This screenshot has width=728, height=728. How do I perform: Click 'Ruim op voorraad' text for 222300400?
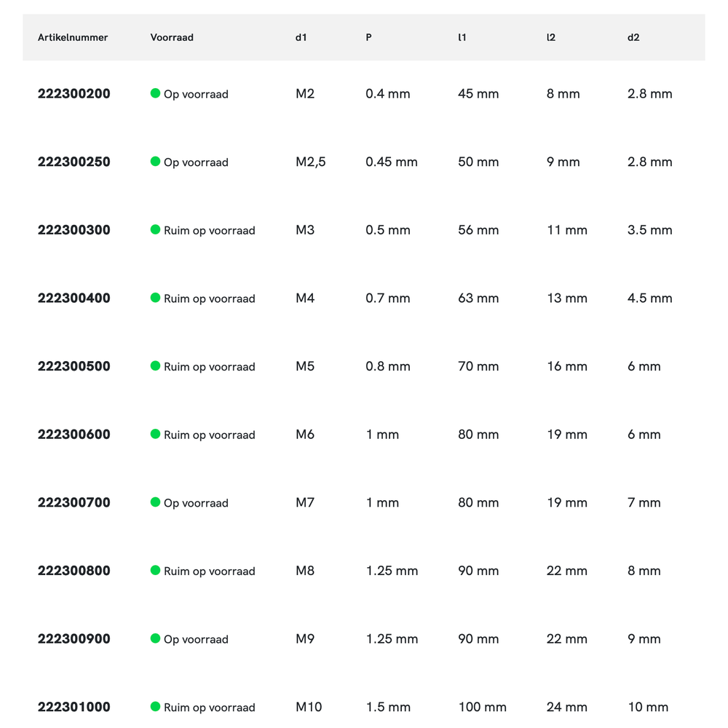coord(210,298)
